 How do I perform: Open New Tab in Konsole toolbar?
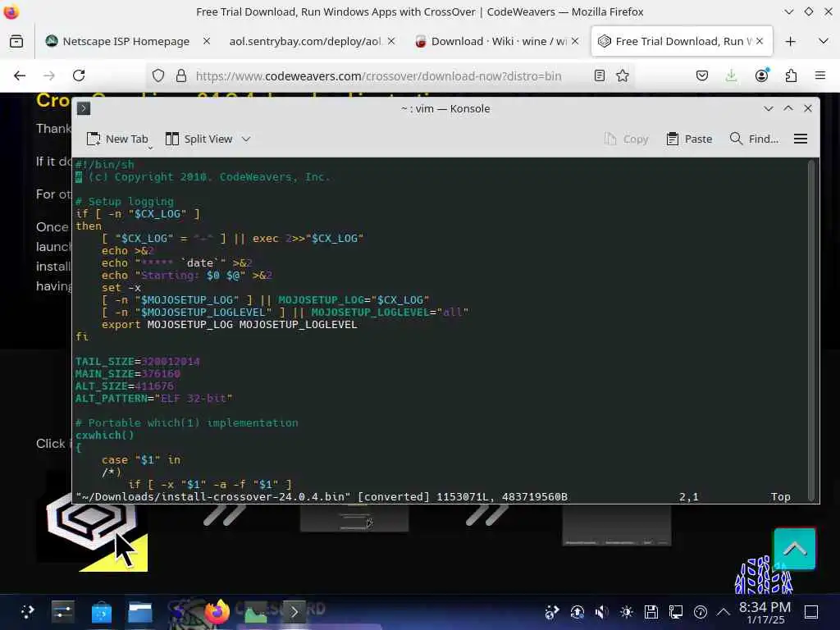tap(117, 139)
